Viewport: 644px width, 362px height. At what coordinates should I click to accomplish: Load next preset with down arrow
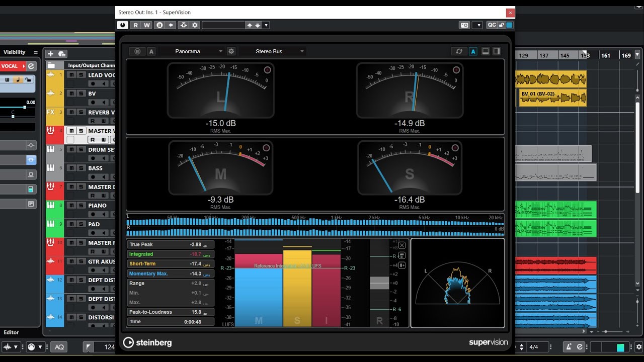pos(258,25)
